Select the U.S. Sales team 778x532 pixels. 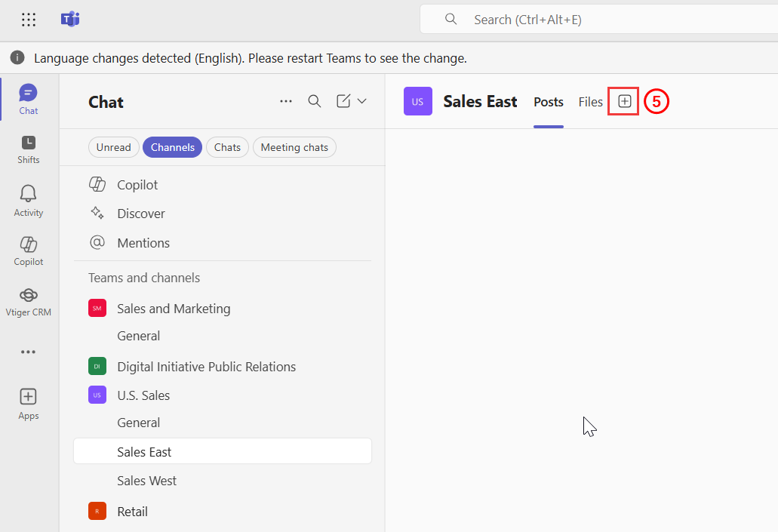(x=143, y=395)
